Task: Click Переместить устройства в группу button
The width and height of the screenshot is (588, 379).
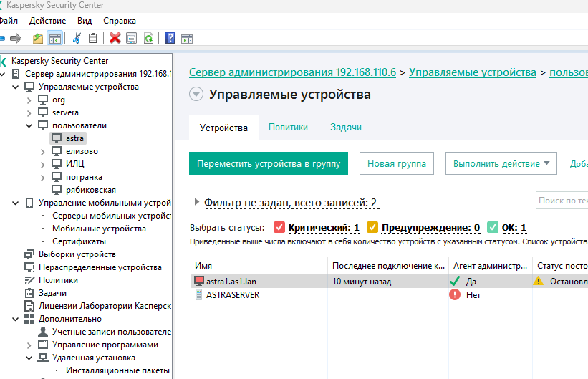Action: pos(269,163)
